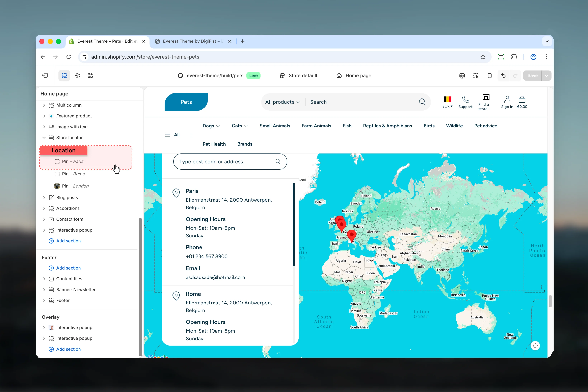Open Chrome three-dot menu
The height and width of the screenshot is (392, 588).
click(x=546, y=57)
